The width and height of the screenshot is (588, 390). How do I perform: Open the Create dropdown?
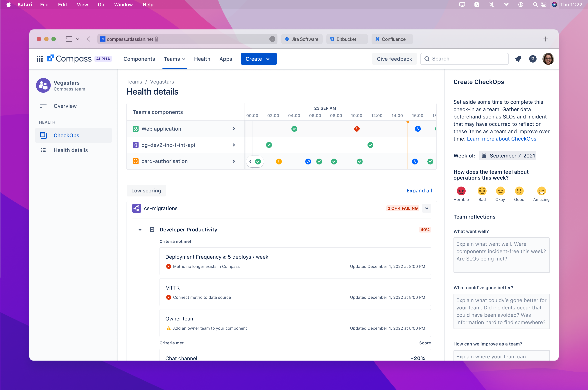click(258, 59)
